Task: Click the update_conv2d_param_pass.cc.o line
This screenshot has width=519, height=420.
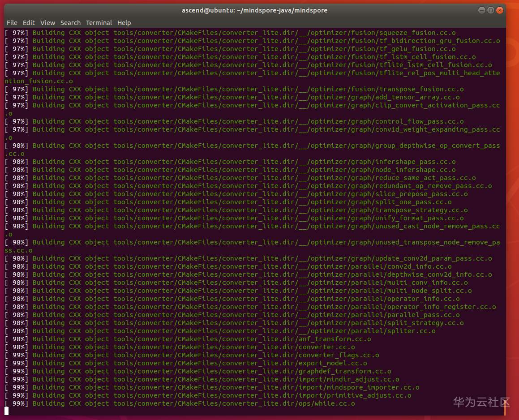Action: [248, 258]
